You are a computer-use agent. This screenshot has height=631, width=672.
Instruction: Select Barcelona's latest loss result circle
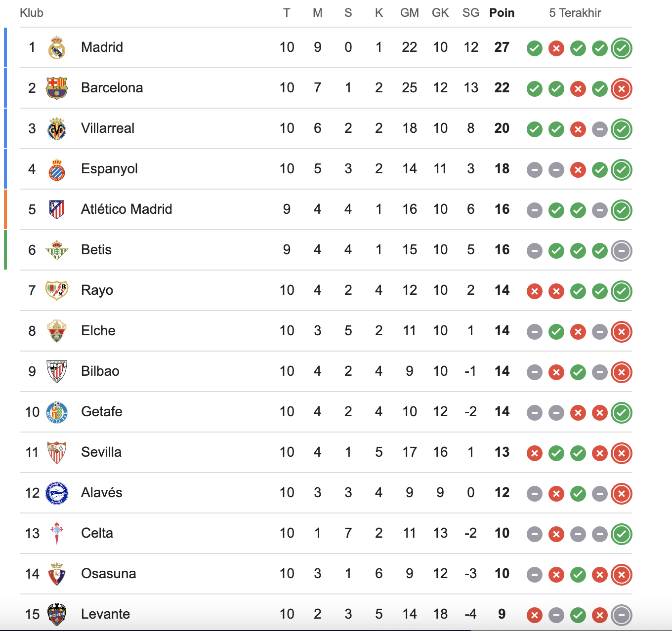[622, 89]
